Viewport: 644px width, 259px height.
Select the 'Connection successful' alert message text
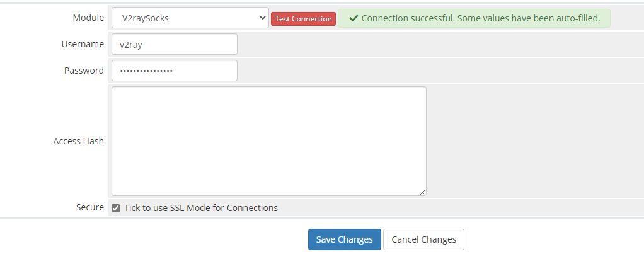pyautogui.click(x=480, y=18)
